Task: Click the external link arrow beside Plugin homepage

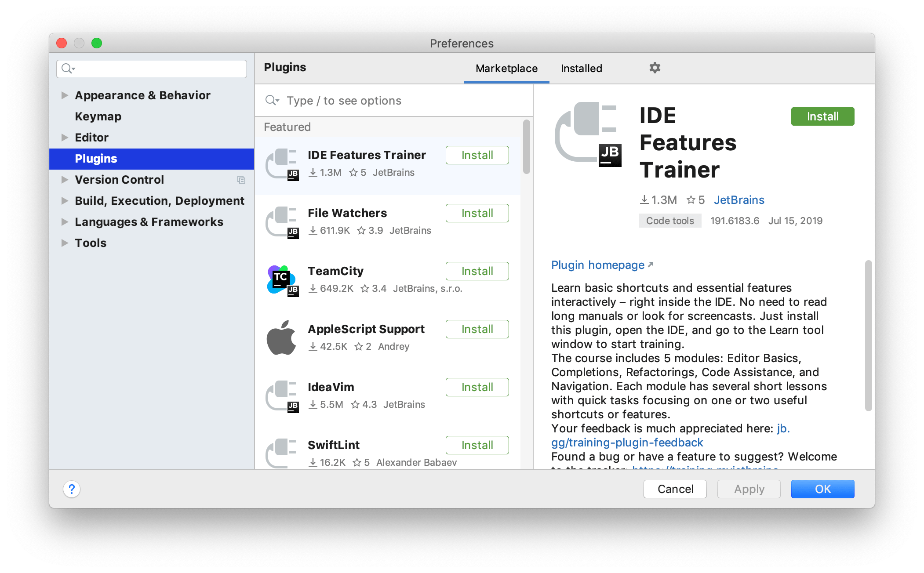Action: pyautogui.click(x=651, y=265)
